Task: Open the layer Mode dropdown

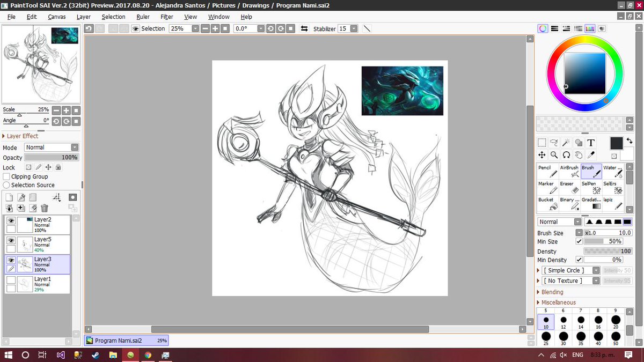Action: pyautogui.click(x=52, y=147)
